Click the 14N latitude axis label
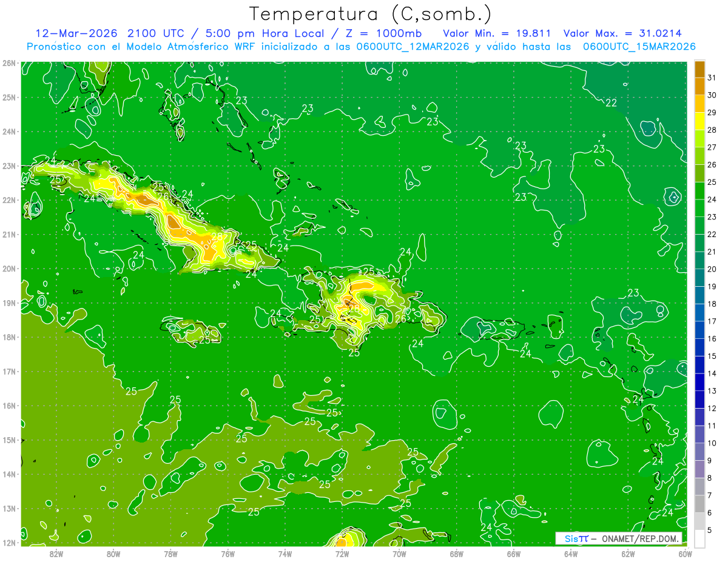Viewport: 728px width, 562px height. coord(9,474)
